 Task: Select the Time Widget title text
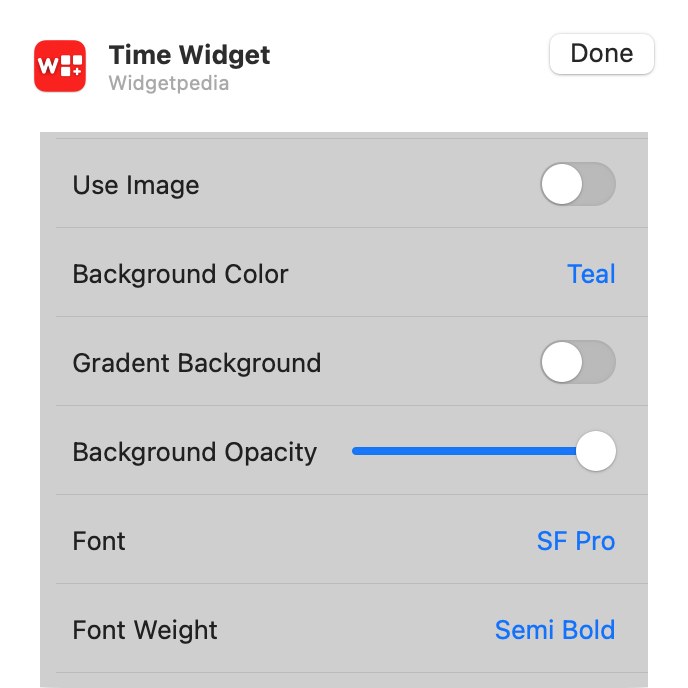pyautogui.click(x=189, y=55)
